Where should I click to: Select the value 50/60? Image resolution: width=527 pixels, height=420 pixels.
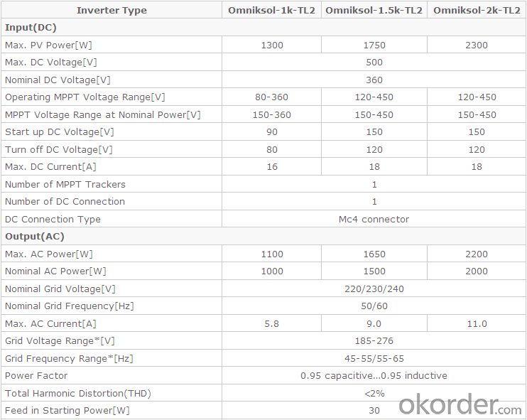tap(374, 306)
